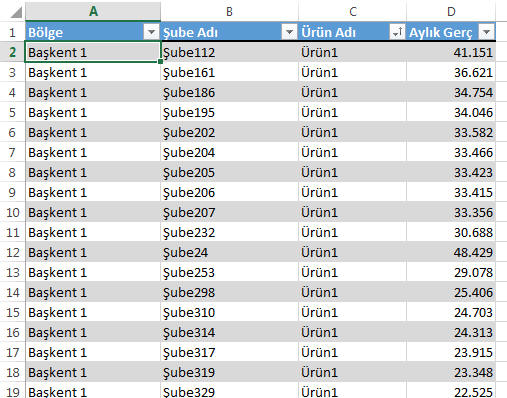This screenshot has width=507, height=398.
Task: Open the Ürün Adı sorted filter button
Action: point(397,32)
